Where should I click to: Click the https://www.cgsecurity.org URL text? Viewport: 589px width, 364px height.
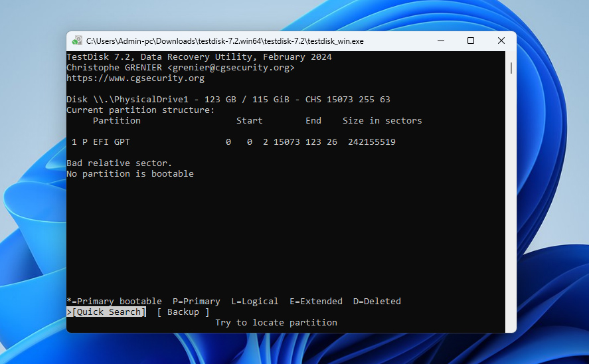click(x=135, y=78)
